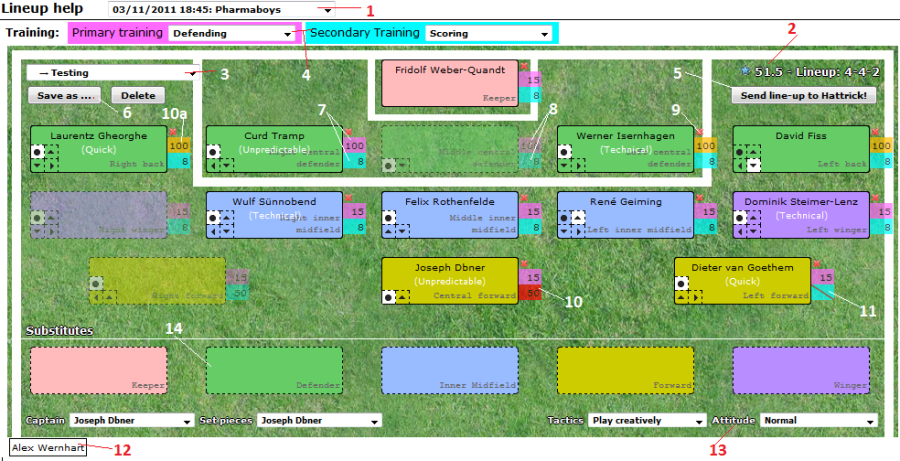Viewport: 900px width, 461px height.
Task: Click the blue star rating icon
Action: pos(745,71)
